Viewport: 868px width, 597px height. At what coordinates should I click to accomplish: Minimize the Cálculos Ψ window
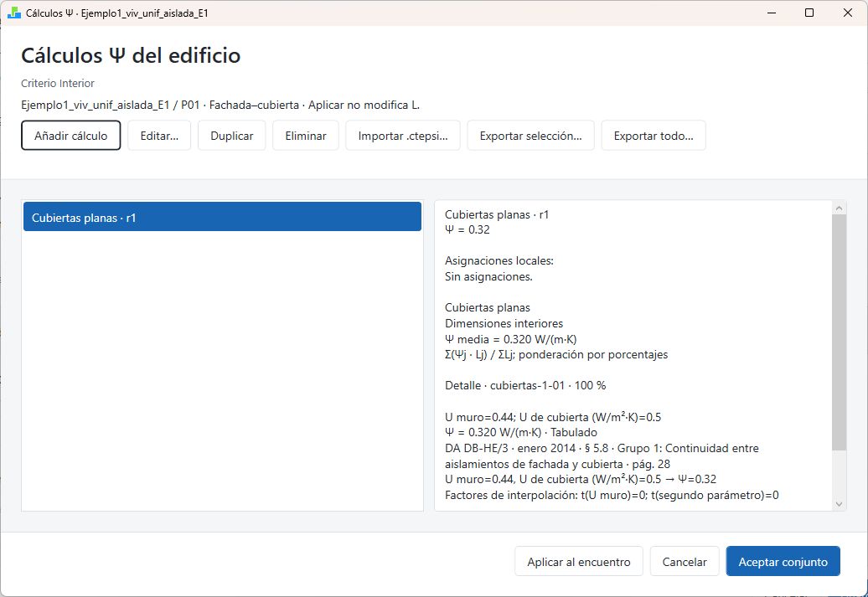point(772,13)
